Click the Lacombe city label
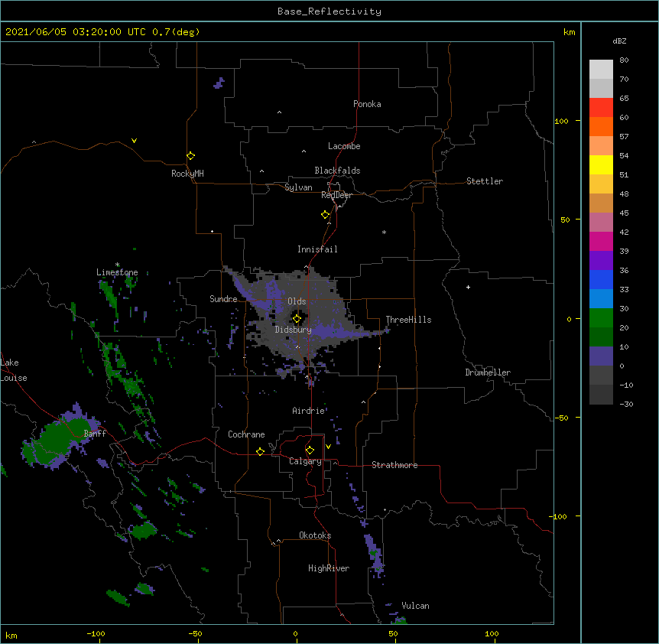This screenshot has width=659, height=644. coord(344,146)
